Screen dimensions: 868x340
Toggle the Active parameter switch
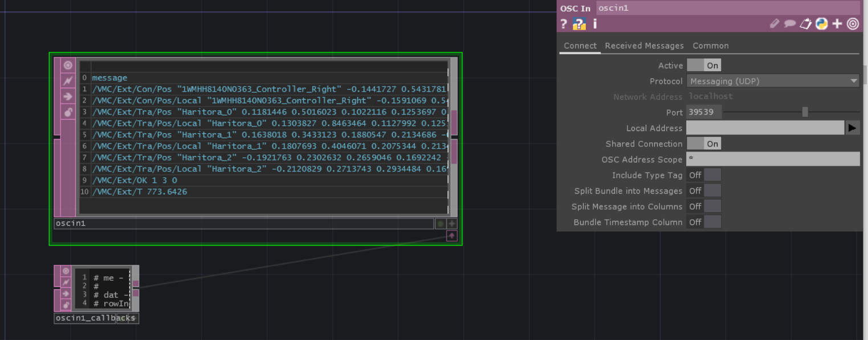pyautogui.click(x=704, y=65)
